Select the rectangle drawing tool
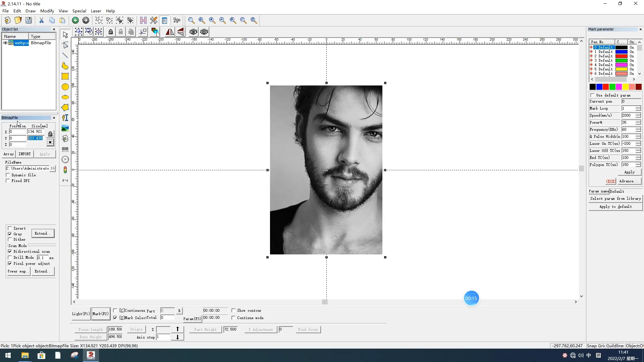This screenshot has height=362, width=644. click(65, 76)
